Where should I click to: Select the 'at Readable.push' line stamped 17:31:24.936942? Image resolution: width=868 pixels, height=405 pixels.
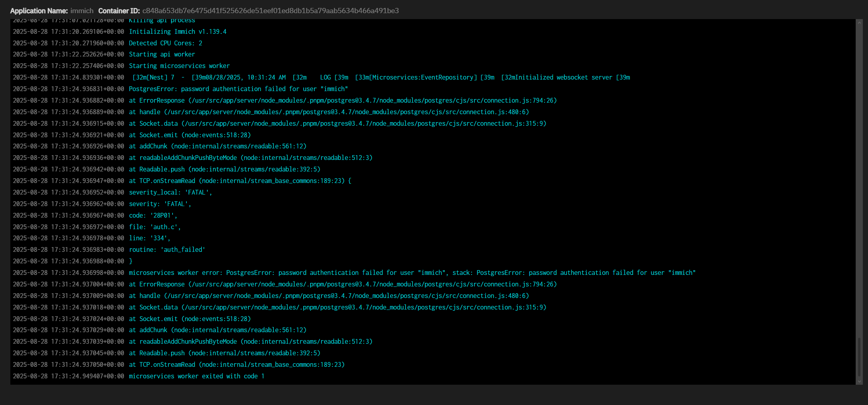click(225, 169)
